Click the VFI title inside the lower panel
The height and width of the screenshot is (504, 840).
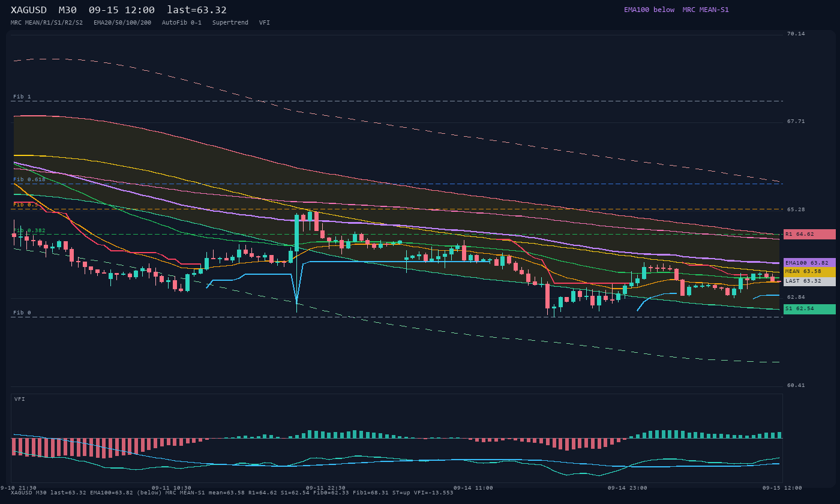(x=20, y=399)
